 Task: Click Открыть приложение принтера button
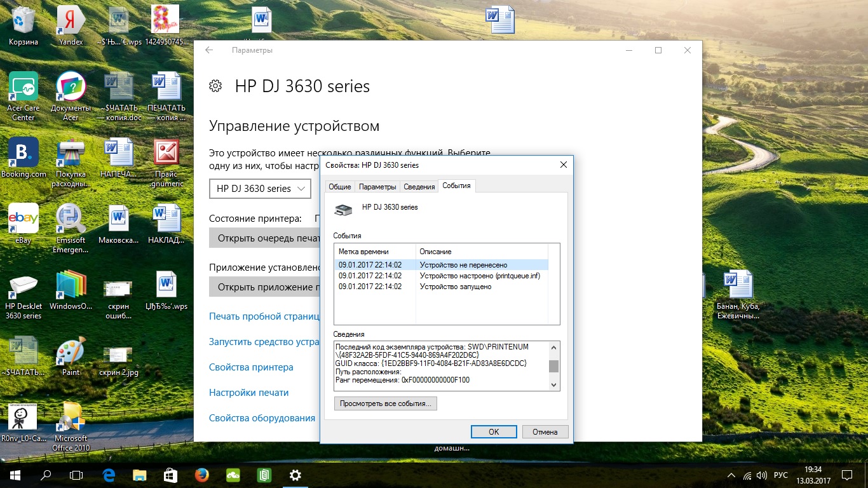tap(264, 287)
